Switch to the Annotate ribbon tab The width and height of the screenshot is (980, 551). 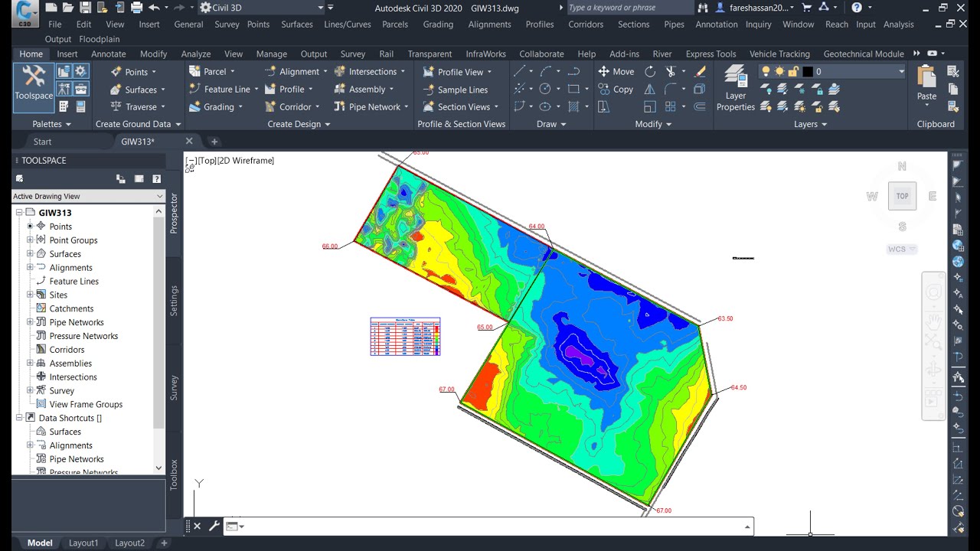pyautogui.click(x=109, y=54)
